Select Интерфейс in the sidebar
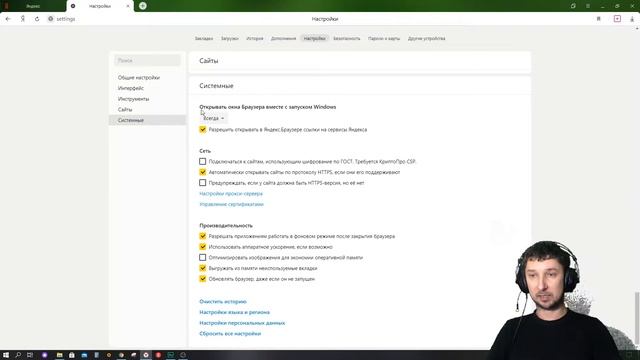Image resolution: width=640 pixels, height=360 pixels. click(147, 88)
